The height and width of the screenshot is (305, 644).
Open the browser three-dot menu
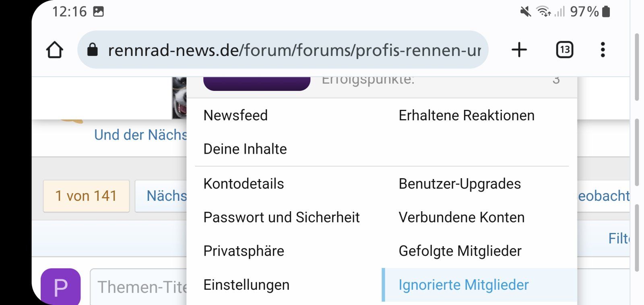tap(603, 50)
